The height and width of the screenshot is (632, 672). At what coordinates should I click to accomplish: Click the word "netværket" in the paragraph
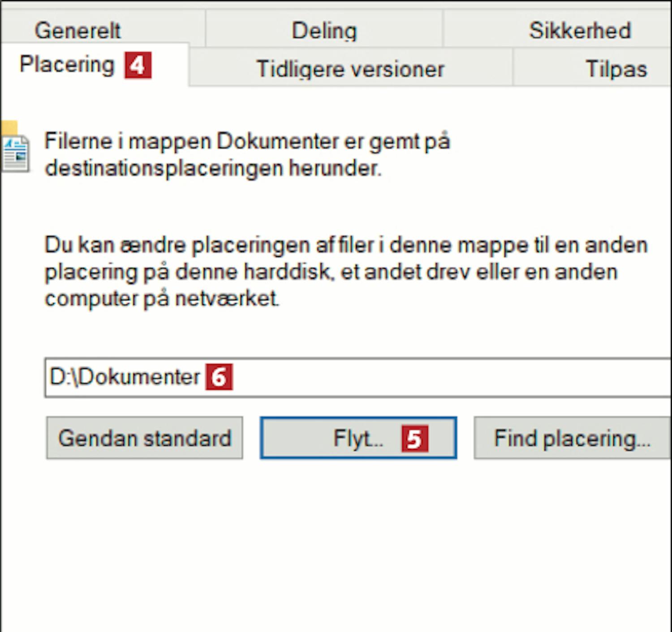227,298
